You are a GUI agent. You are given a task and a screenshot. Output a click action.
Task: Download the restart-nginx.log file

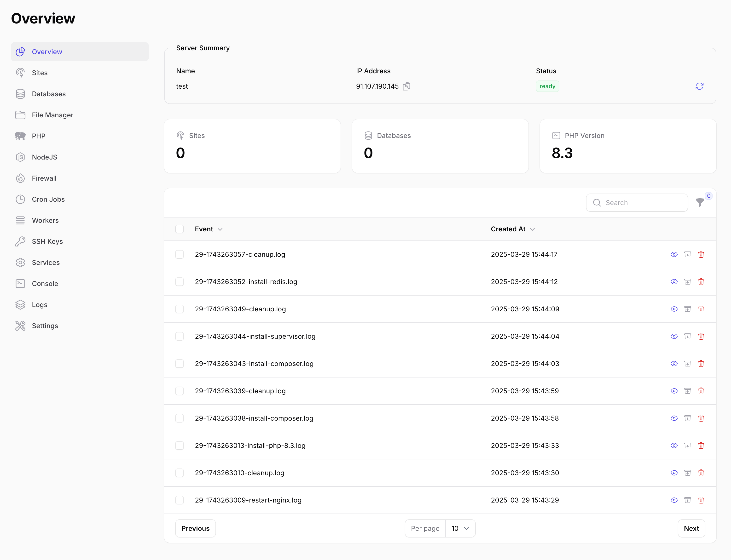[688, 500]
